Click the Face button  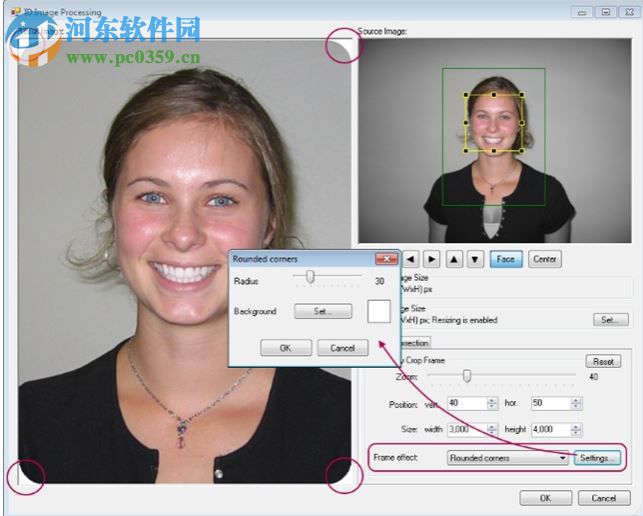tap(506, 259)
